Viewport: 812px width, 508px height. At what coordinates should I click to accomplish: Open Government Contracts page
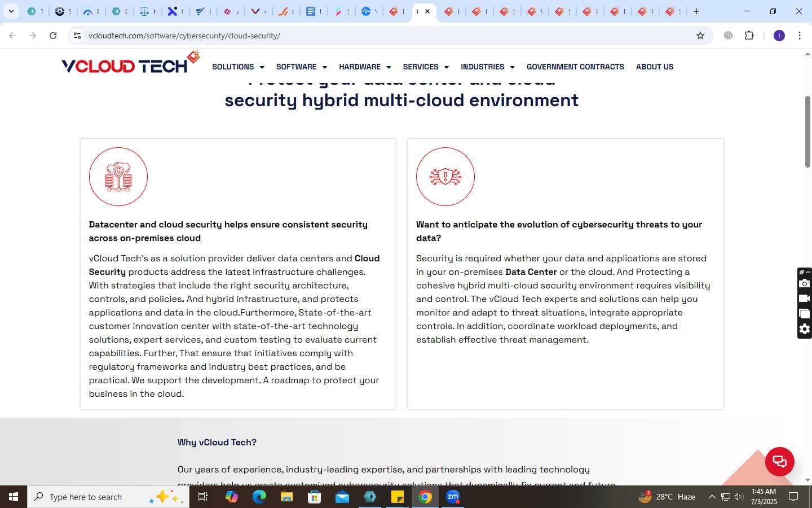575,67
